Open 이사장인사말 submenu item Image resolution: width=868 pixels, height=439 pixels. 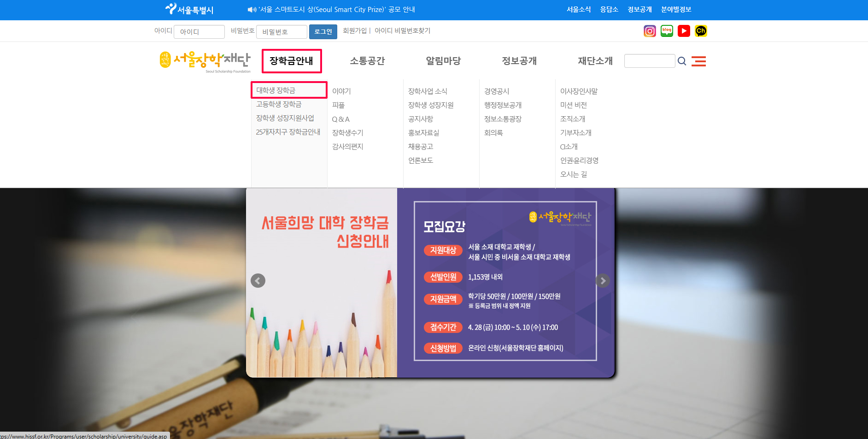[x=579, y=91]
